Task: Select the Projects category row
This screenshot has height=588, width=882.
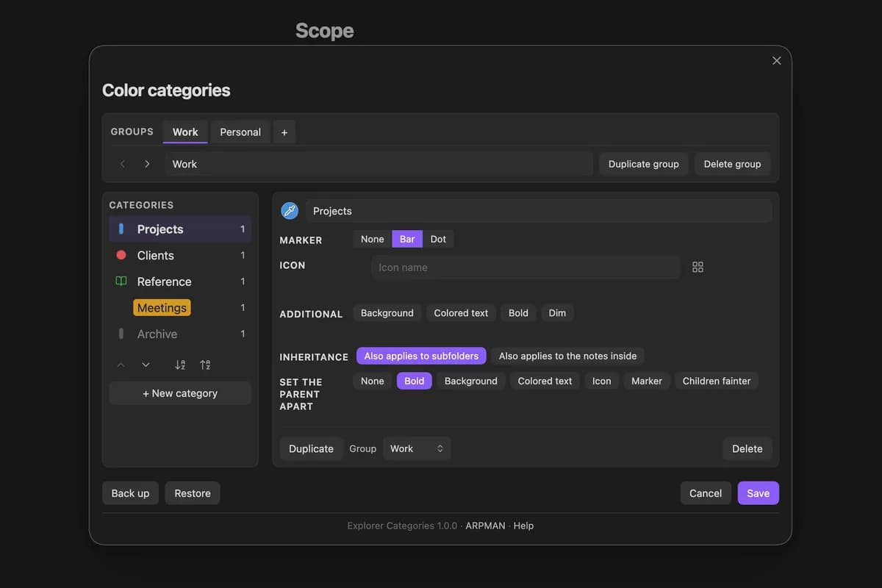Action: tap(180, 229)
